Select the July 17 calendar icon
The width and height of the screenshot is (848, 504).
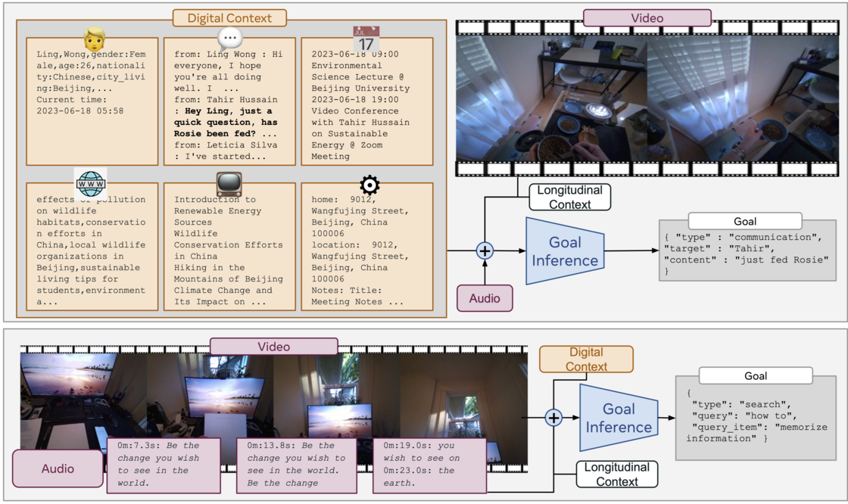coord(366,39)
